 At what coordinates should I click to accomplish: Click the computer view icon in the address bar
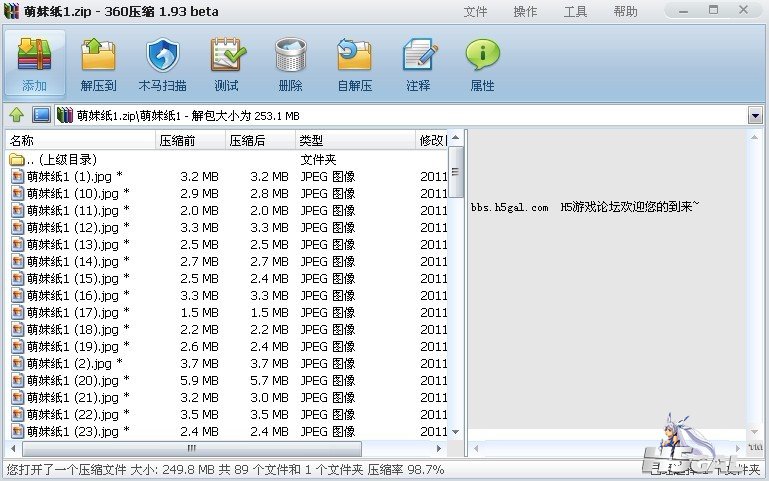tap(41, 115)
